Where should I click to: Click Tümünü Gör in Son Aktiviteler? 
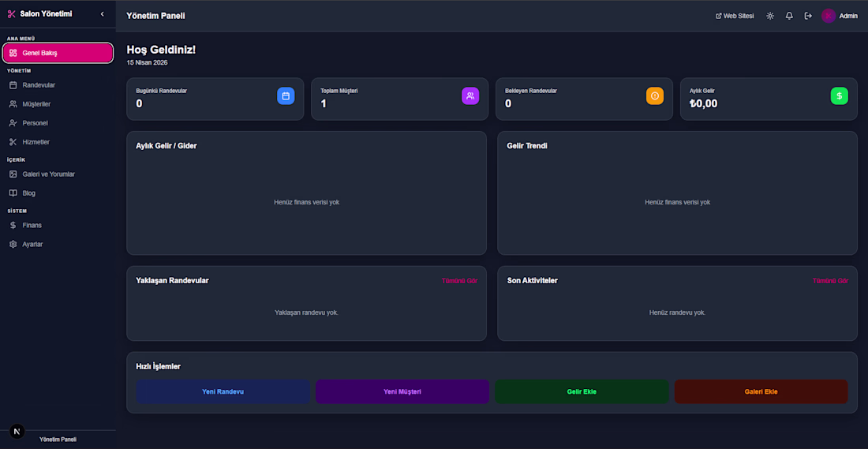point(830,281)
